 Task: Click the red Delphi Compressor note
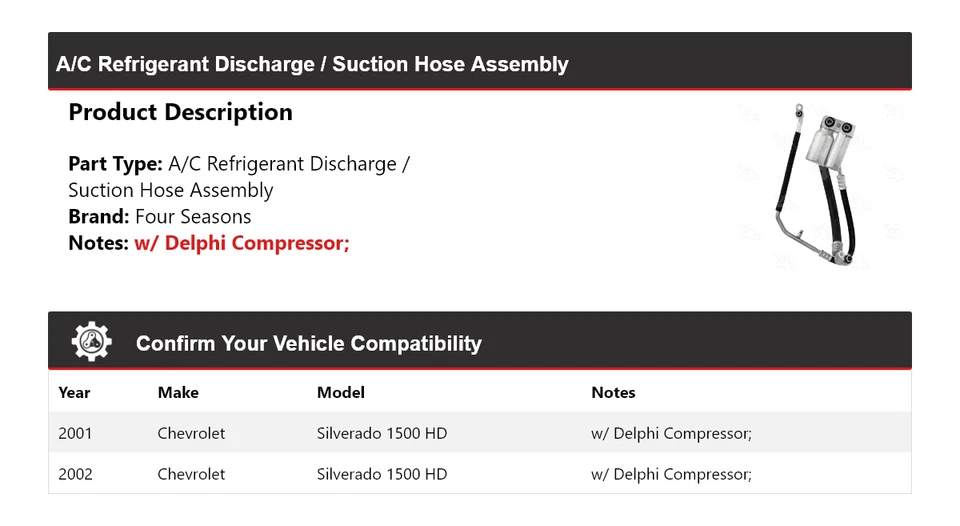241,243
